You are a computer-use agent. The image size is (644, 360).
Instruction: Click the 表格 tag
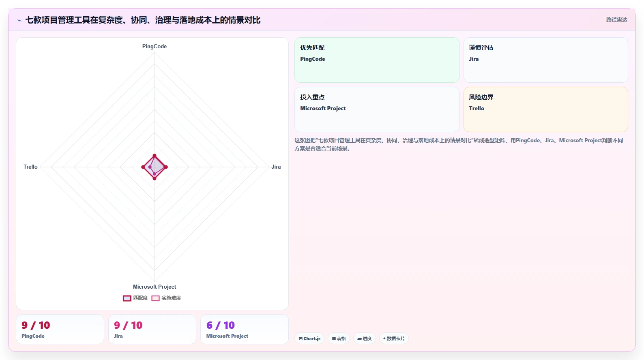(x=339, y=339)
